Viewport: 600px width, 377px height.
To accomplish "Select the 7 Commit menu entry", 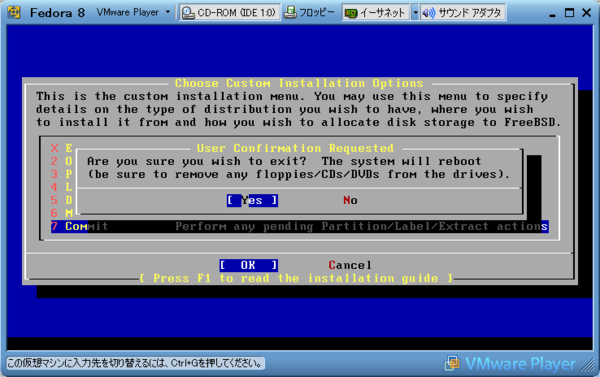I will pyautogui.click(x=300, y=226).
